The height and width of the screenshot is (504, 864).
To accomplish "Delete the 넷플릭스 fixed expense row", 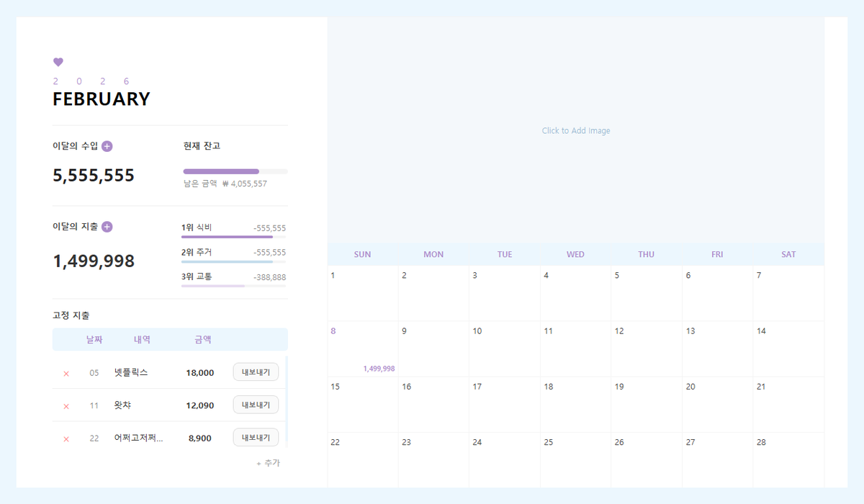I will (66, 374).
